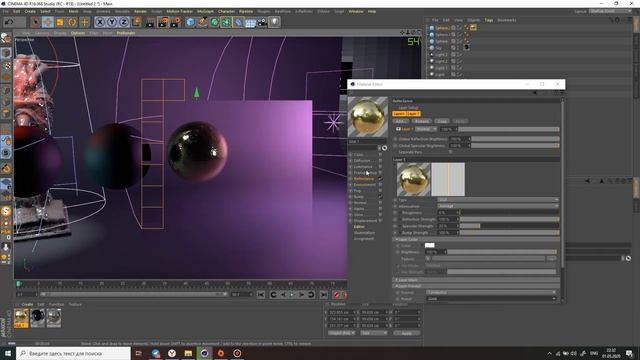Image resolution: width=640 pixels, height=360 pixels.
Task: Open the reflectance Type dropdown
Action: pos(498,200)
